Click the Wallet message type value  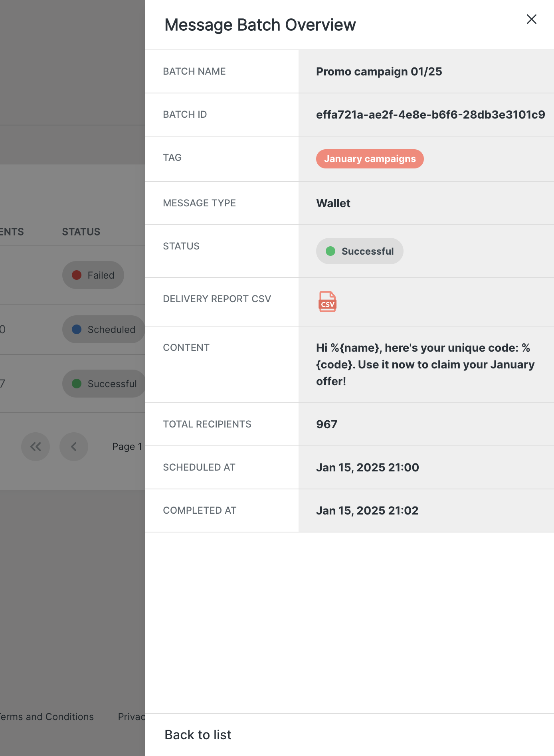333,203
